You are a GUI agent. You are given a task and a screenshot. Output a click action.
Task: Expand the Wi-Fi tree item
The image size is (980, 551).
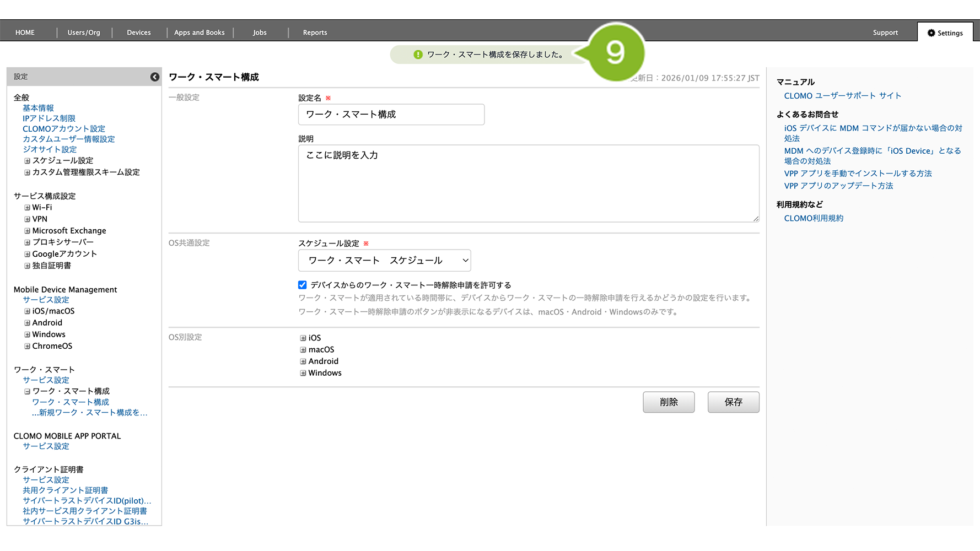[27, 208]
